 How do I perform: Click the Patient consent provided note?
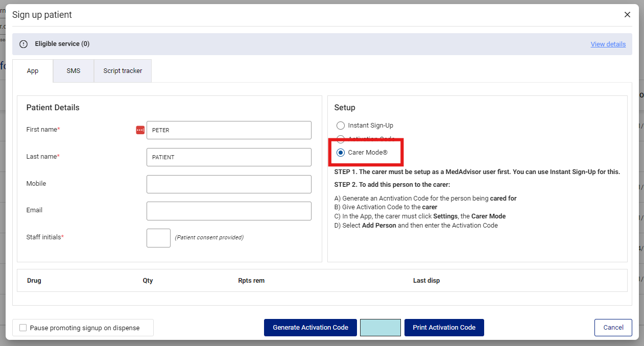[x=209, y=237]
